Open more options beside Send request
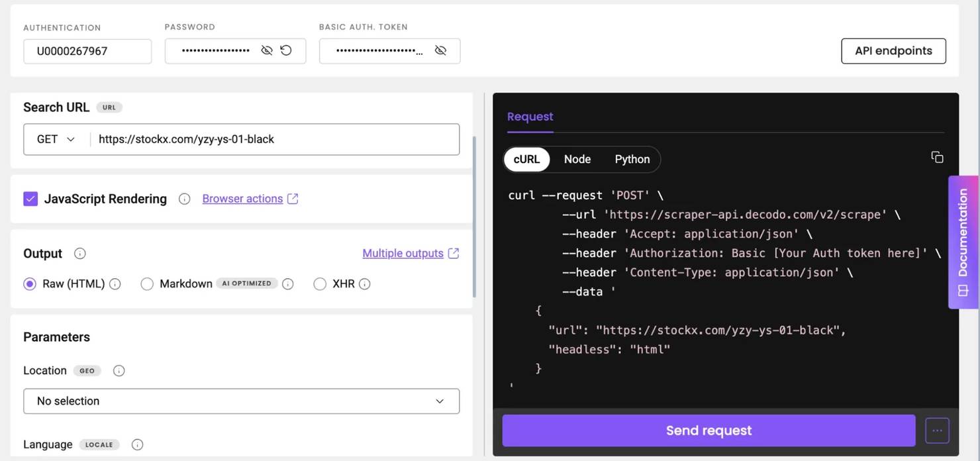980x461 pixels. [x=937, y=431]
